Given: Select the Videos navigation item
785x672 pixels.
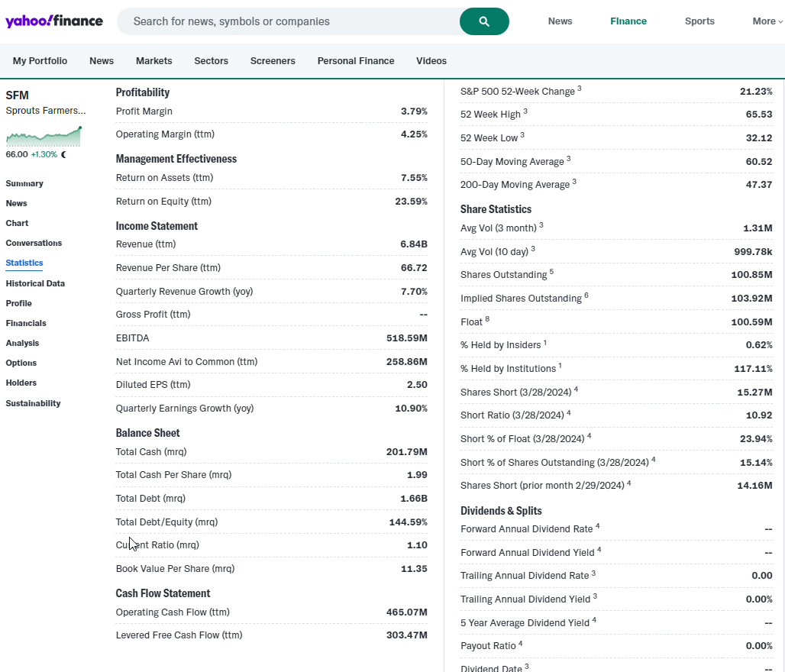Looking at the screenshot, I should click(431, 61).
